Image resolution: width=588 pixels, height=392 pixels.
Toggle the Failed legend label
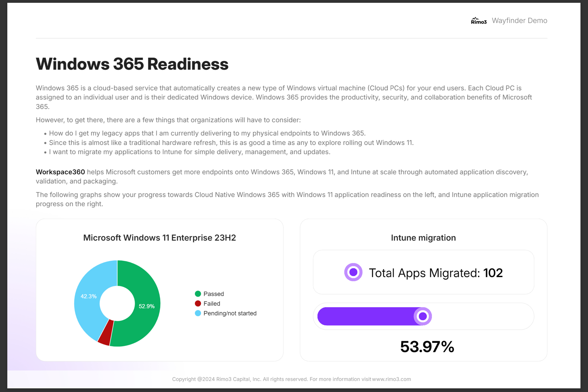pos(212,303)
